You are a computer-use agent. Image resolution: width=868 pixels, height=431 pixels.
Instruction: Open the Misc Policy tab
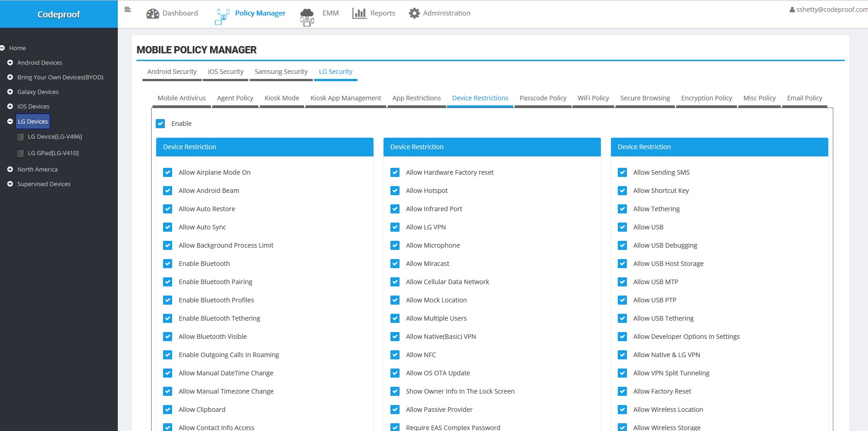(x=759, y=98)
